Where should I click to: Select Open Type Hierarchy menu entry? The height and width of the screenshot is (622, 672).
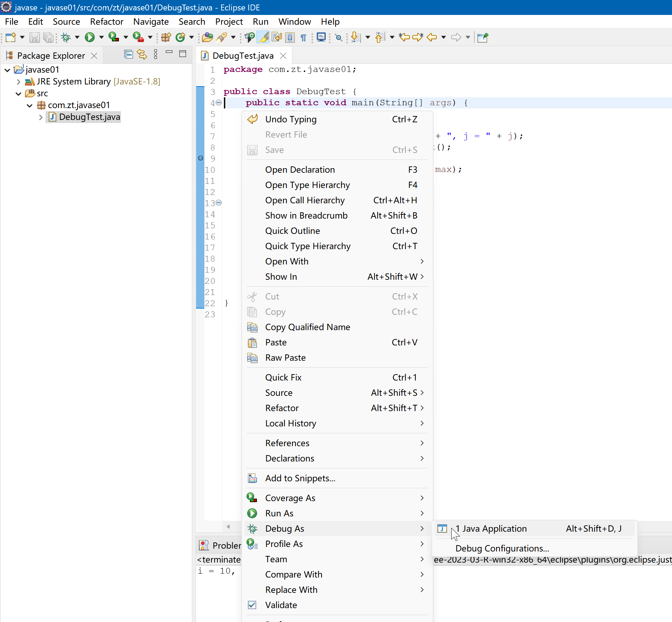pos(307,185)
